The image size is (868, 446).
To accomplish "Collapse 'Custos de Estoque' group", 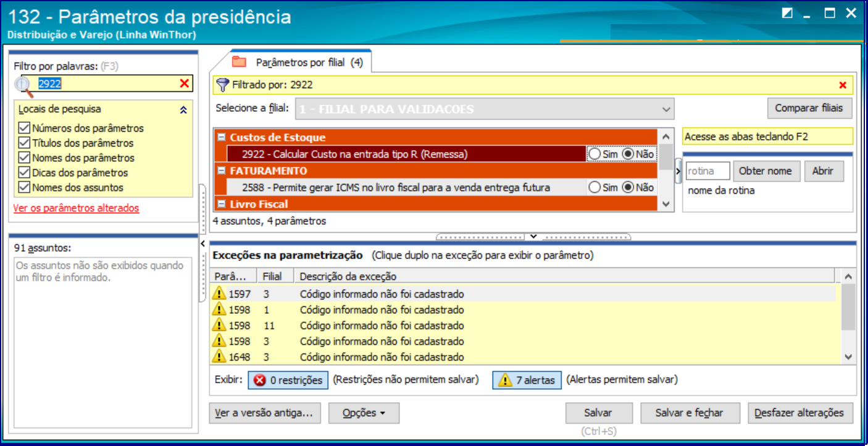I will pyautogui.click(x=221, y=137).
